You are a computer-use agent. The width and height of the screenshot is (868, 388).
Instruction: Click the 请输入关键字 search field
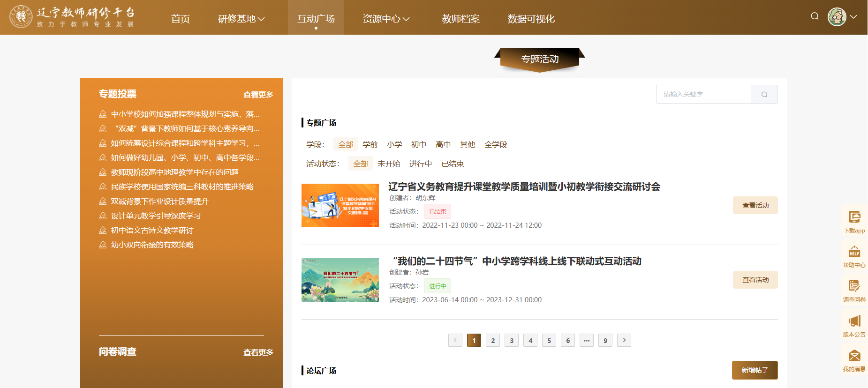pyautogui.click(x=703, y=94)
